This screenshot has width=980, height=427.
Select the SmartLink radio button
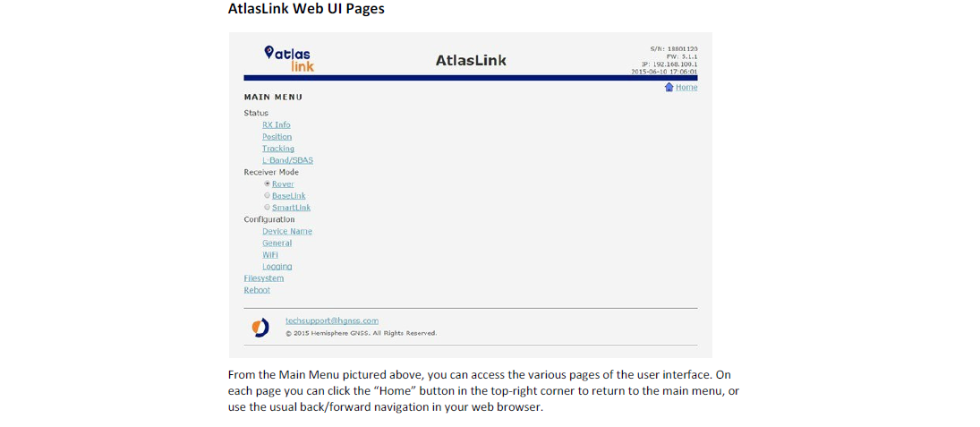coord(267,207)
